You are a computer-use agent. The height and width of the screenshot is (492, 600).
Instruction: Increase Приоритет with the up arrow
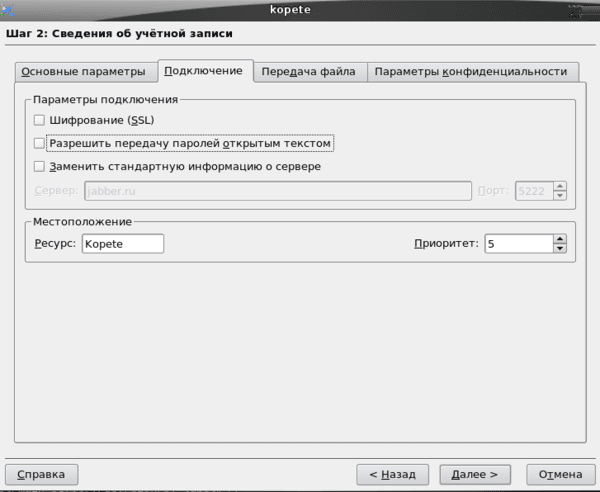(x=560, y=239)
